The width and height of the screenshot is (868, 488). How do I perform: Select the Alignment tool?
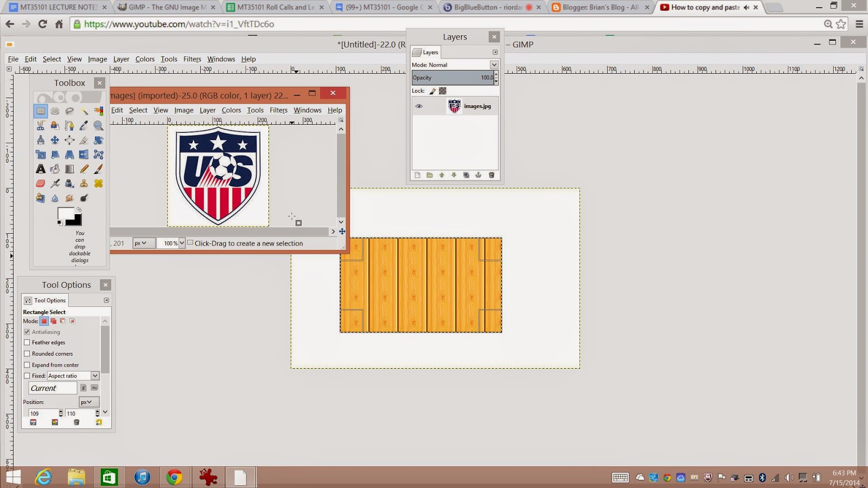coord(69,140)
